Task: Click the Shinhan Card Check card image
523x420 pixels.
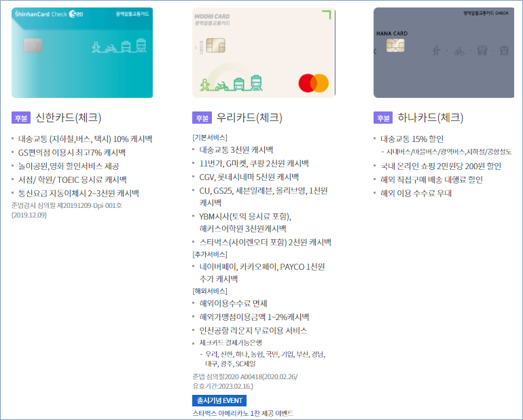Action: click(82, 53)
